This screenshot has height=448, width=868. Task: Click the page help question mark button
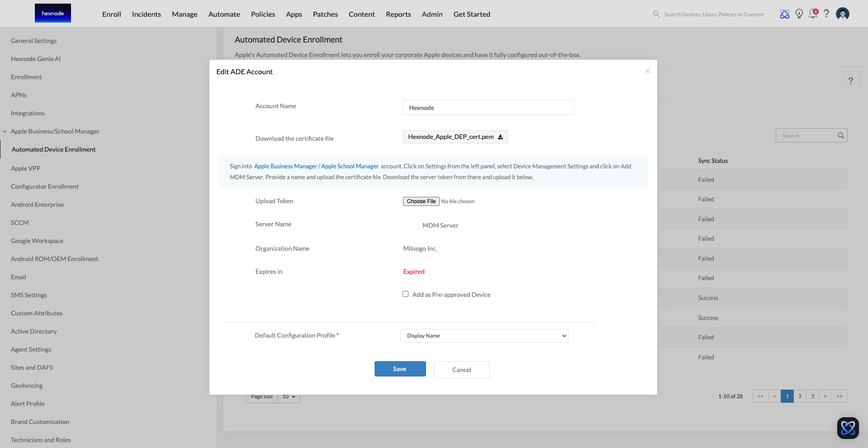pos(851,81)
